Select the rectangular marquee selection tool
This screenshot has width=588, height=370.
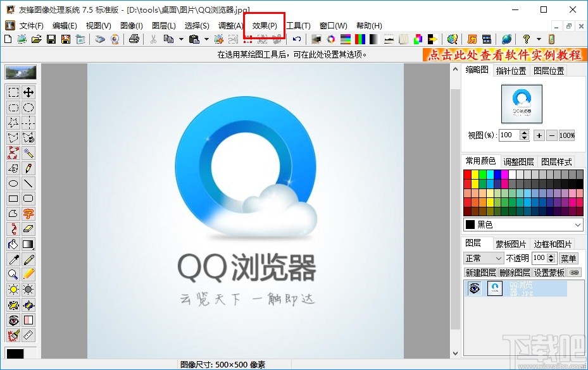point(13,92)
